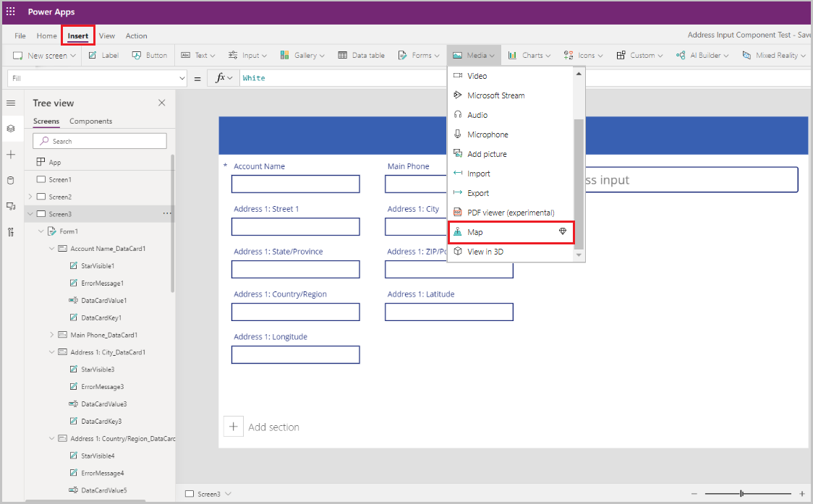Collapse Form1 node
Screen dimensions: 813x504
pos(41,231)
